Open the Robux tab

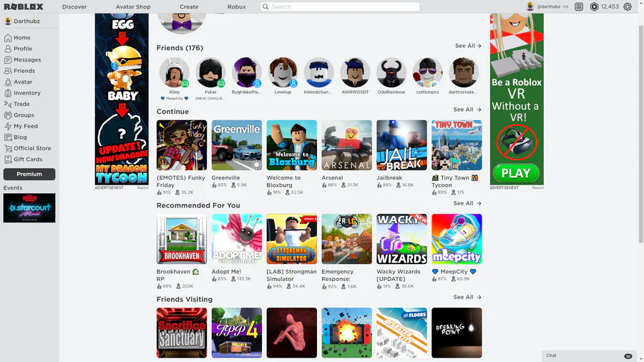[x=237, y=7]
